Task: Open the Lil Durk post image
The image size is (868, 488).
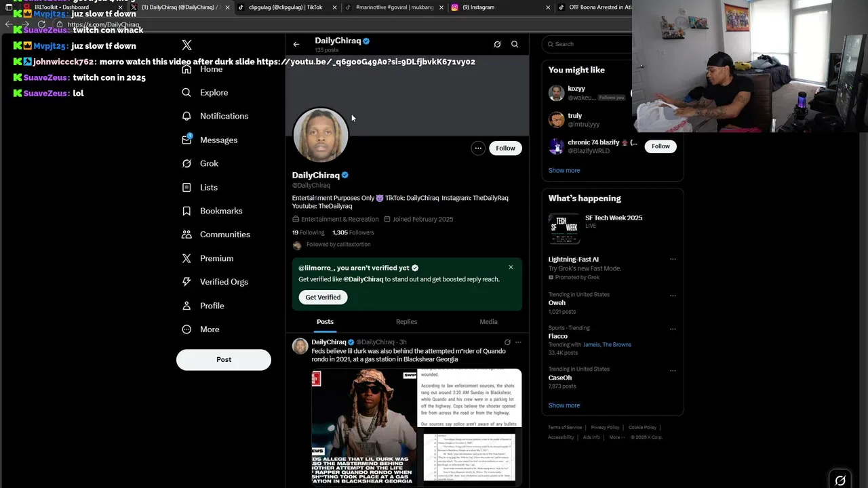Action: 364,426
